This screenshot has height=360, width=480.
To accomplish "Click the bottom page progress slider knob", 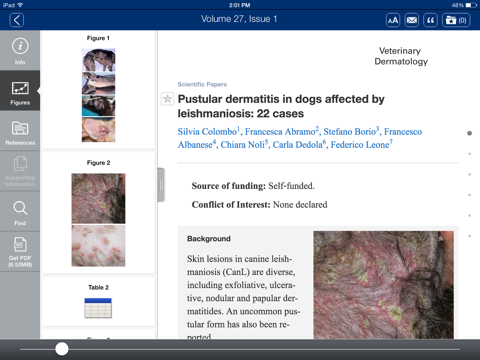I will [62, 349].
